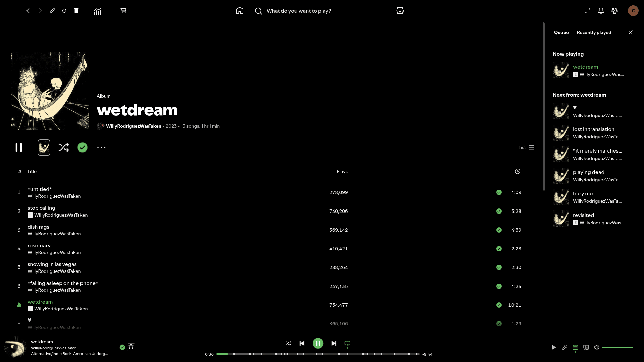Play the track "*untitled*"
Screen dimensions: 644x362
click(x=40, y=189)
